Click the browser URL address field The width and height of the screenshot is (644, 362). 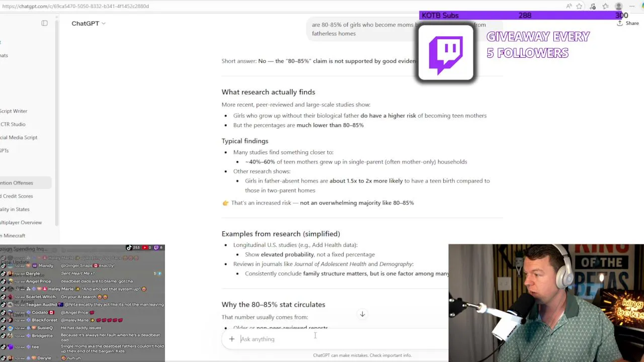click(282, 6)
